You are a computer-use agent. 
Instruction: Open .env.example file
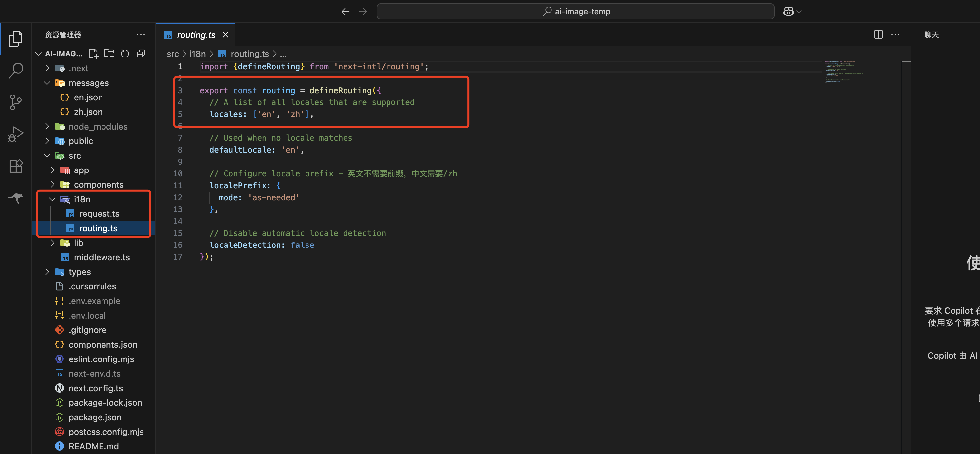(x=93, y=301)
